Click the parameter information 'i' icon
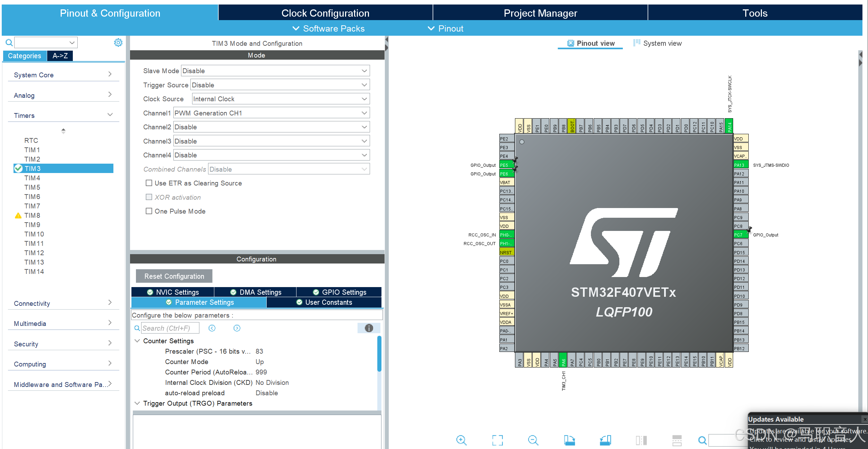The image size is (868, 449). (369, 328)
